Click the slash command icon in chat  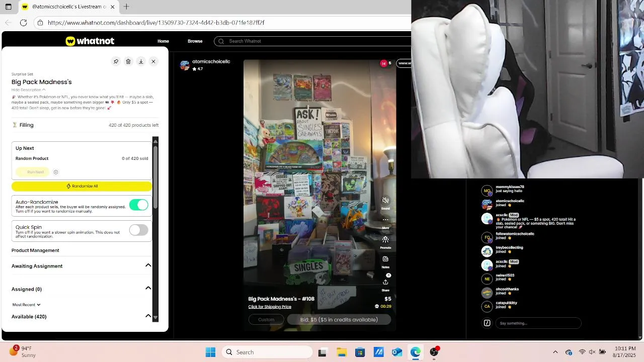coord(487,323)
